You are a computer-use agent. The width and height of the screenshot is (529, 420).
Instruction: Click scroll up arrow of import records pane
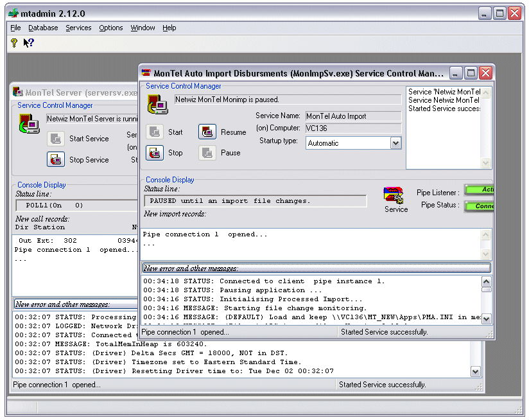click(x=485, y=234)
